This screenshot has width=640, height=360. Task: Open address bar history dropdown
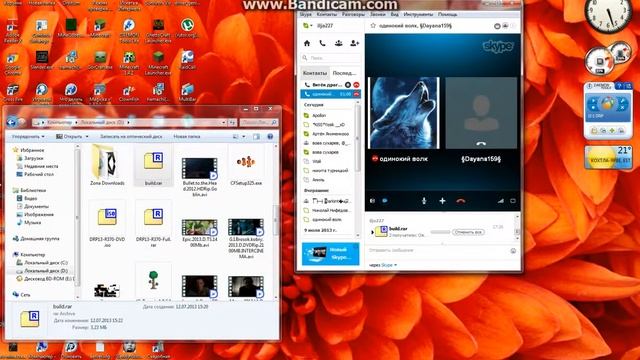(224, 122)
